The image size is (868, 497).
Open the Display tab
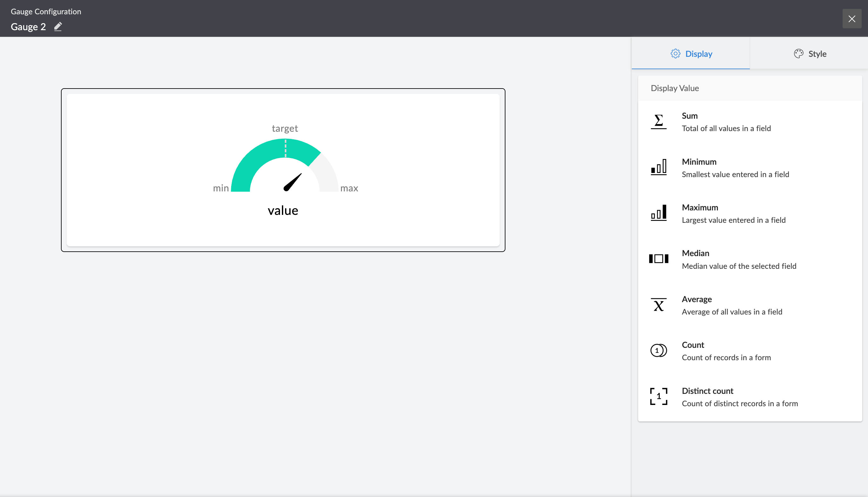[691, 54]
